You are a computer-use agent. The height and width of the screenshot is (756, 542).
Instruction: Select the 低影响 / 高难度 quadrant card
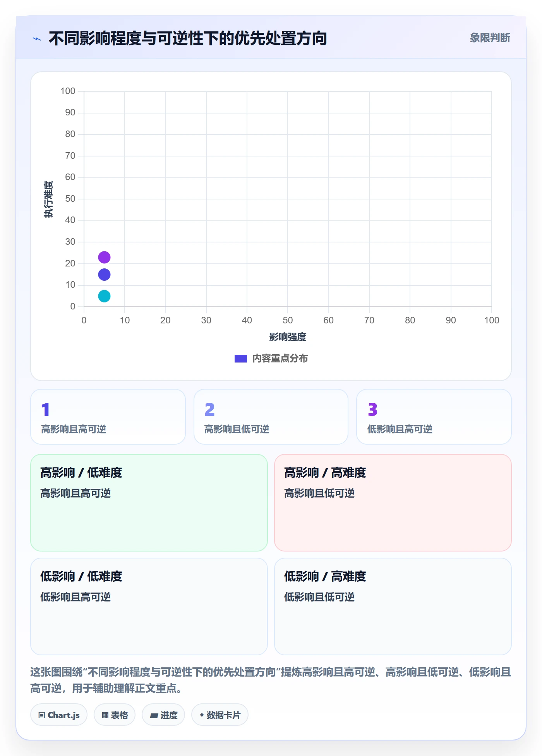393,607
